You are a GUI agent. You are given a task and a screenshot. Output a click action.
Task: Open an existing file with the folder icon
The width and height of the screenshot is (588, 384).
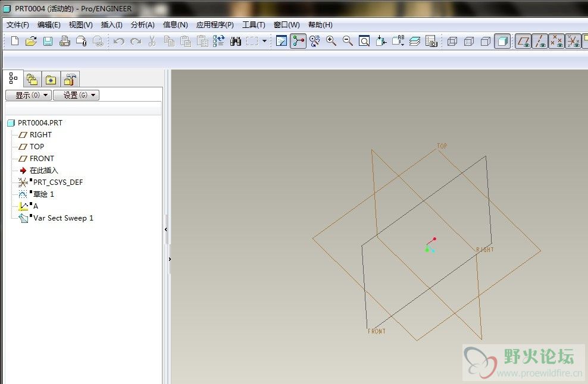pyautogui.click(x=31, y=41)
